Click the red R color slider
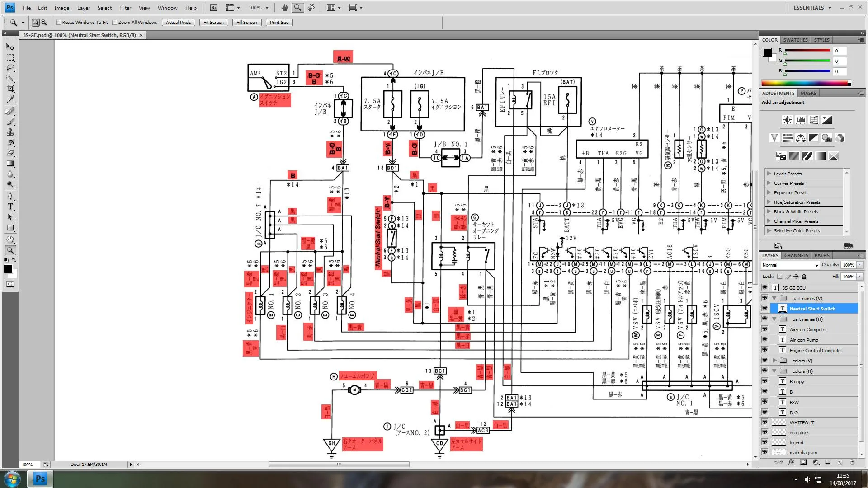 point(807,50)
